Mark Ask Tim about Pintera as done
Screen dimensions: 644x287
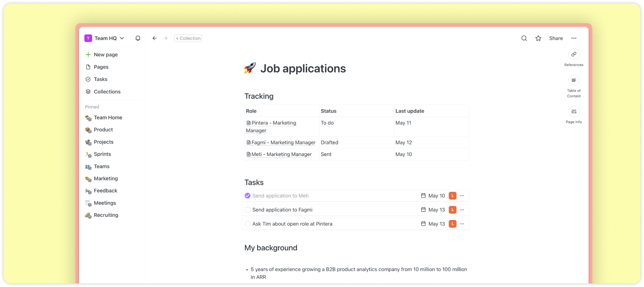click(247, 224)
